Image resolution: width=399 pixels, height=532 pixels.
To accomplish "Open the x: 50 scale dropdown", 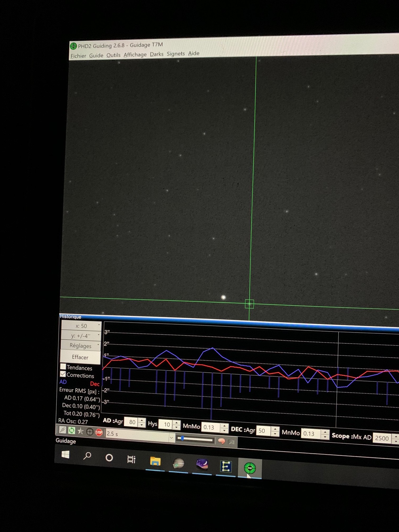I will [x=81, y=326].
